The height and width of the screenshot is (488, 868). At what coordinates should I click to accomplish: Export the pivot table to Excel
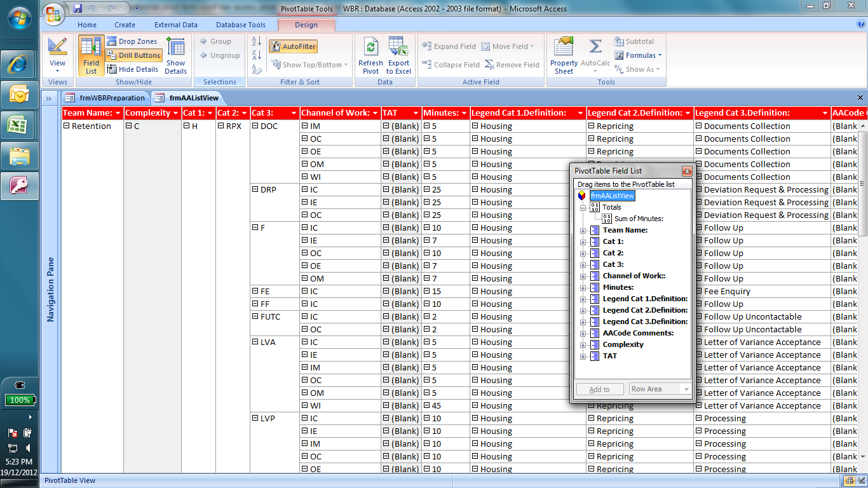399,54
